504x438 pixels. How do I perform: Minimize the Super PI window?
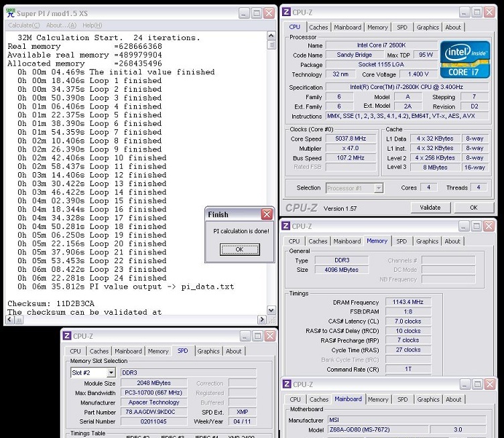[243, 13]
